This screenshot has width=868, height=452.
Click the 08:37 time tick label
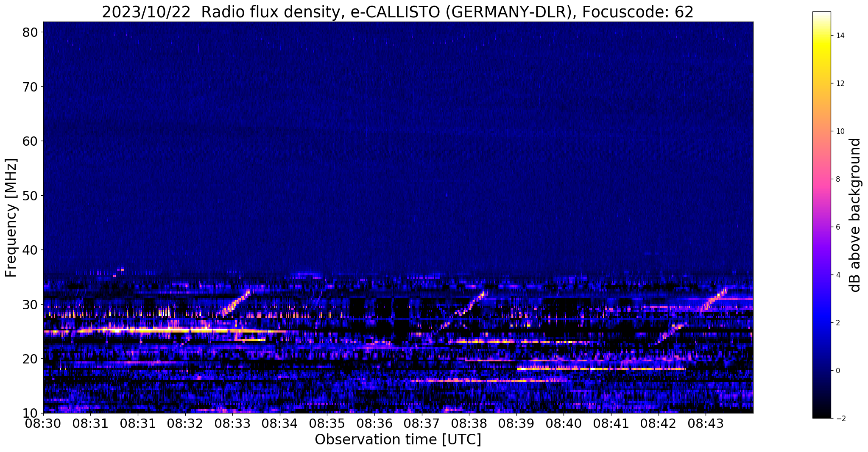pos(422,423)
